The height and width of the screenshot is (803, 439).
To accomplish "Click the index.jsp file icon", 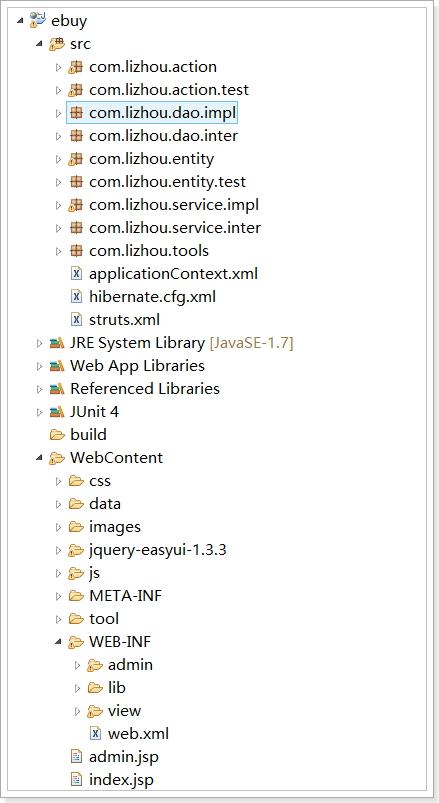I will pos(76,780).
